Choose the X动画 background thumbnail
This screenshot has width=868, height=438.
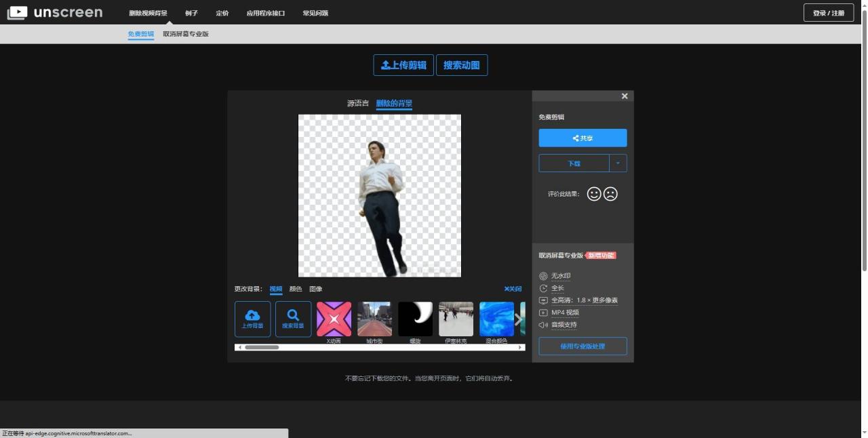334,319
